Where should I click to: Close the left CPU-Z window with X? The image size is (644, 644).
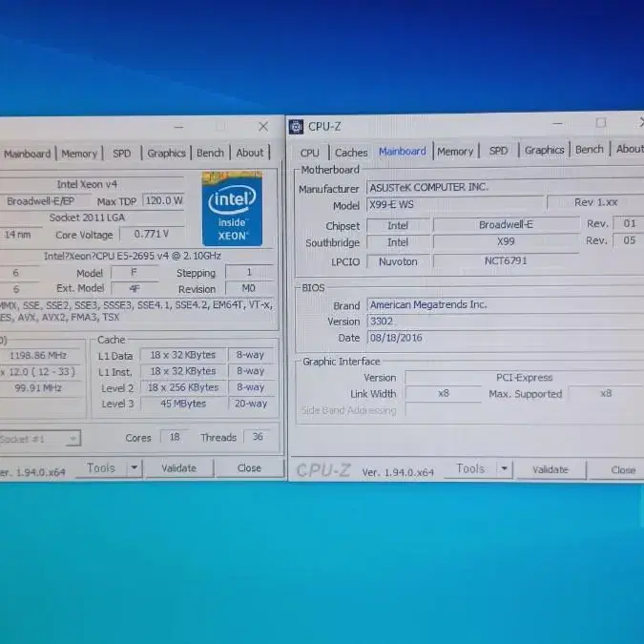point(263,126)
